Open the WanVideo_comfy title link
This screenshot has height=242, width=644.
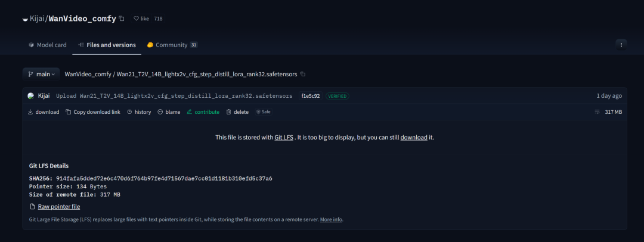tap(82, 19)
